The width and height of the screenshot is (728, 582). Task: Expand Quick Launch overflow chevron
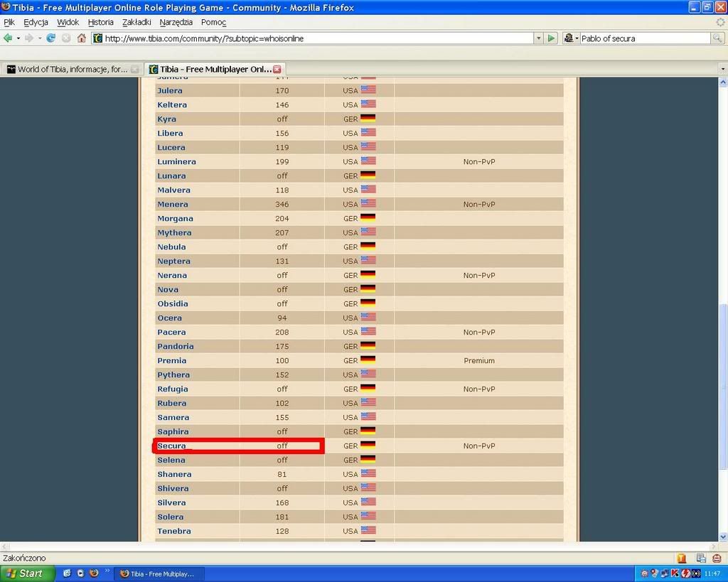click(107, 571)
